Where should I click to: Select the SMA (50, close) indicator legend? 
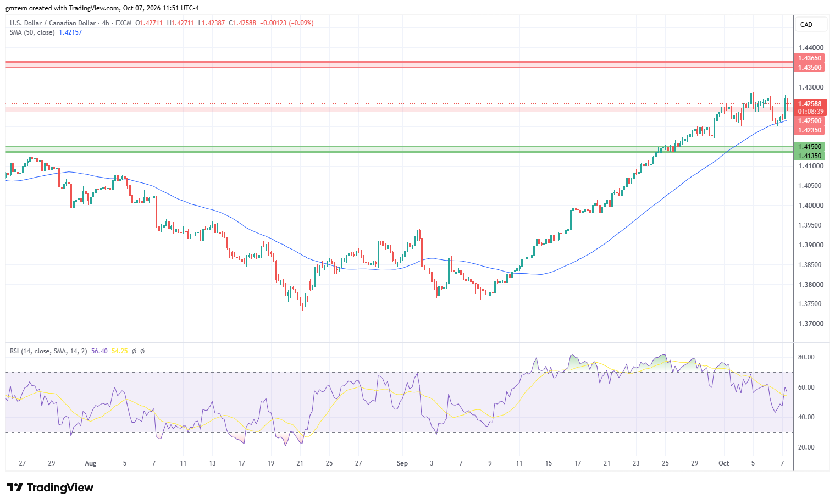[32, 32]
